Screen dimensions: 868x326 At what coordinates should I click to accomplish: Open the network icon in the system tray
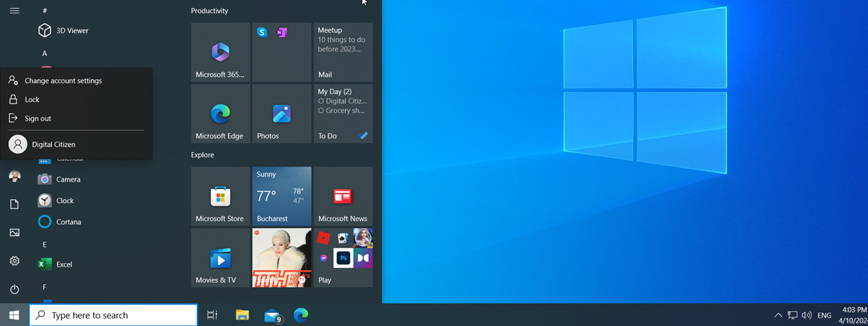click(793, 315)
